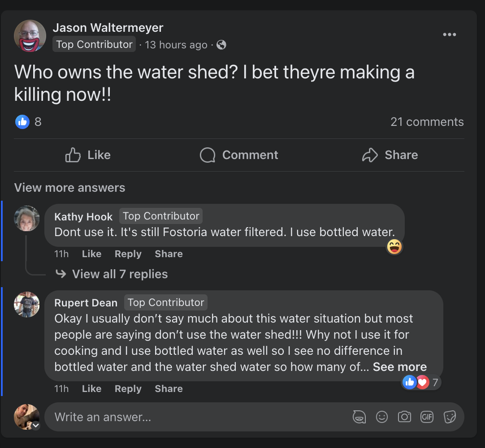
Task: Attach a photo using camera icon
Action: tap(404, 417)
